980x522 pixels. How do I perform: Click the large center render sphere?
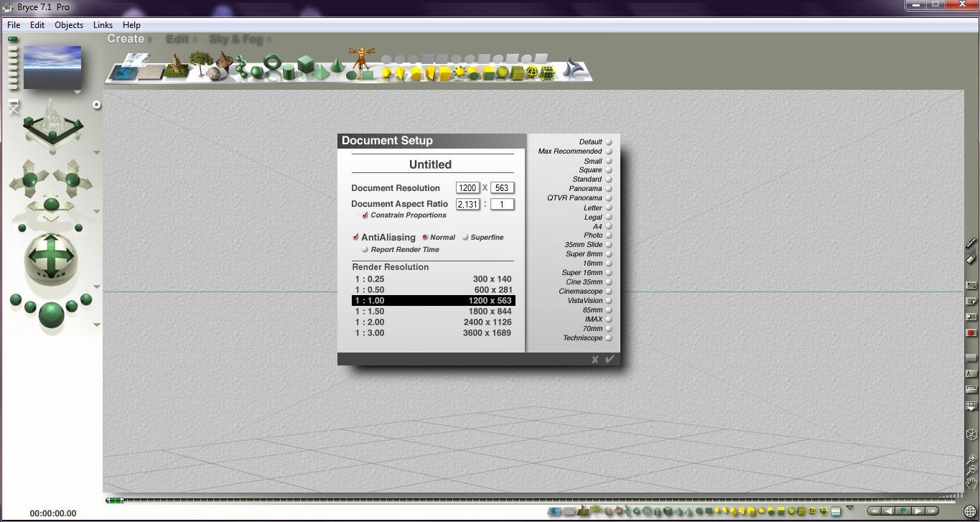coord(51,314)
